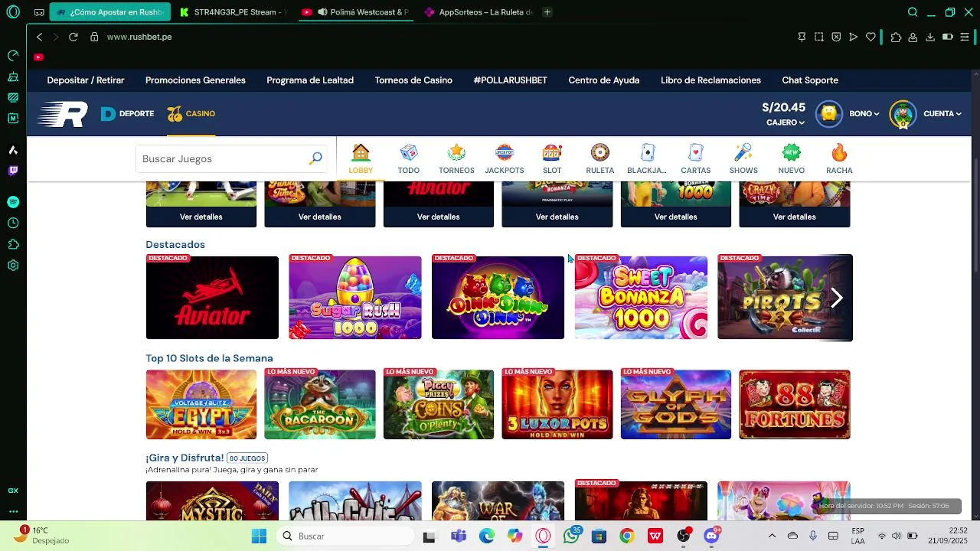Open the battery saver icon in the toolbar
980x551 pixels.
(947, 37)
